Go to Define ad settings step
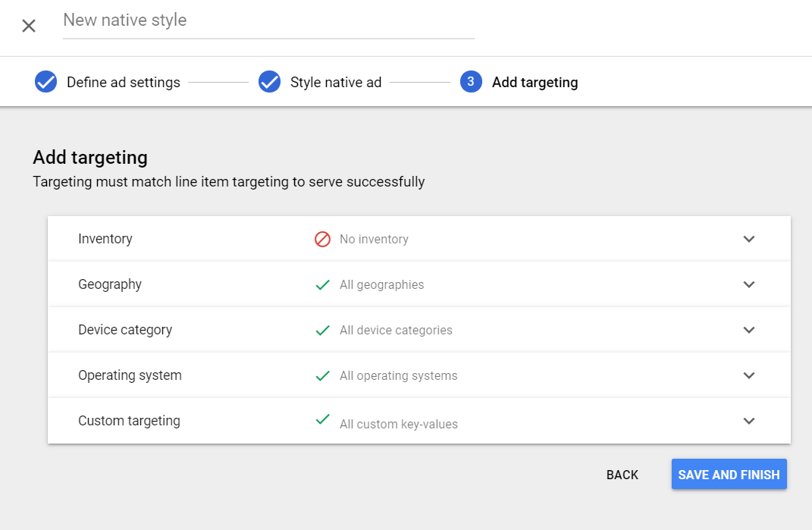 tap(123, 83)
